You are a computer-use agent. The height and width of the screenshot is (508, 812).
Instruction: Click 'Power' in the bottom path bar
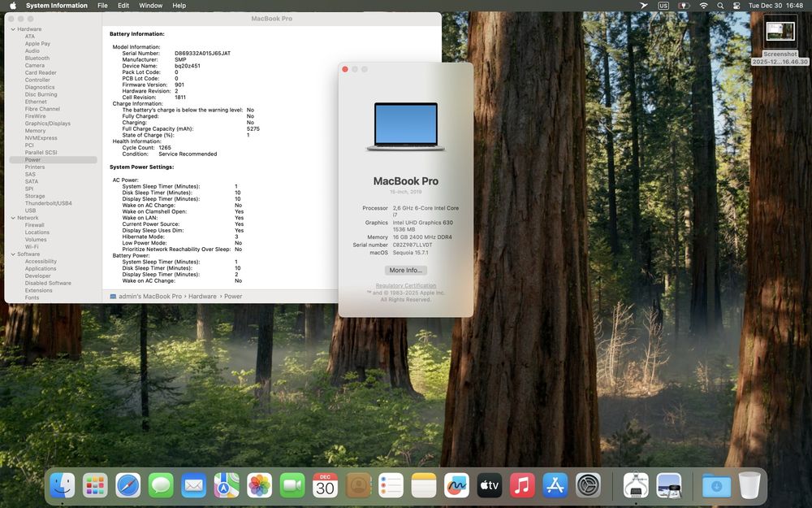pyautogui.click(x=233, y=297)
